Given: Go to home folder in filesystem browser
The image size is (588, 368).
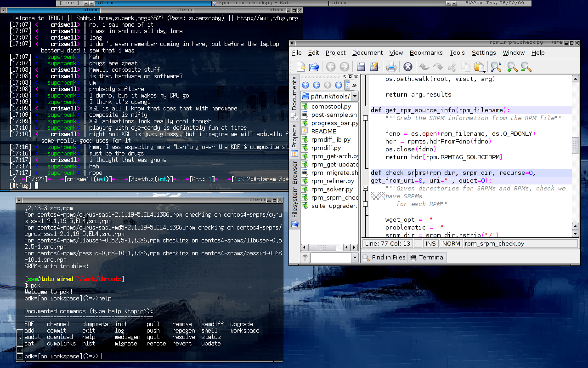Looking at the screenshot, I should pyautogui.click(x=339, y=85).
